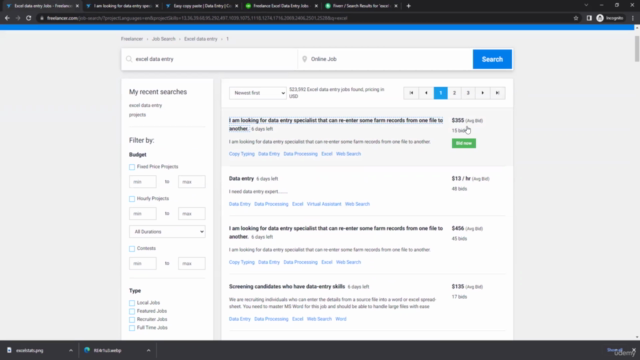
Task: Click the blue Search button
Action: [492, 59]
